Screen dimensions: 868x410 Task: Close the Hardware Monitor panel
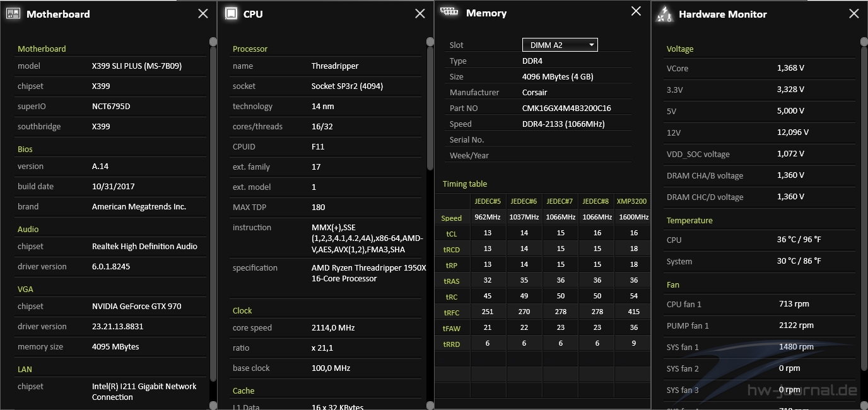click(854, 13)
